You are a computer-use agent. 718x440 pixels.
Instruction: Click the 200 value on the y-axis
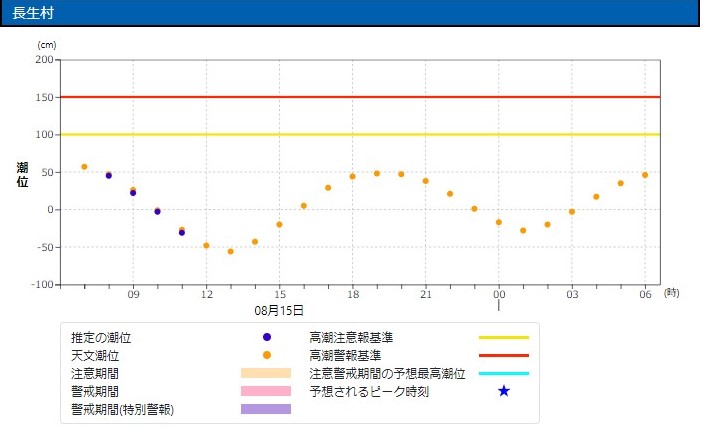[x=44, y=60]
